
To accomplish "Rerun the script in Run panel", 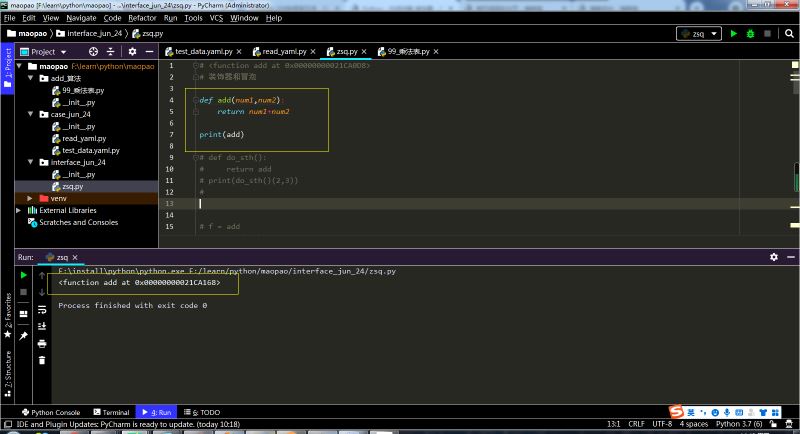I will (x=24, y=275).
